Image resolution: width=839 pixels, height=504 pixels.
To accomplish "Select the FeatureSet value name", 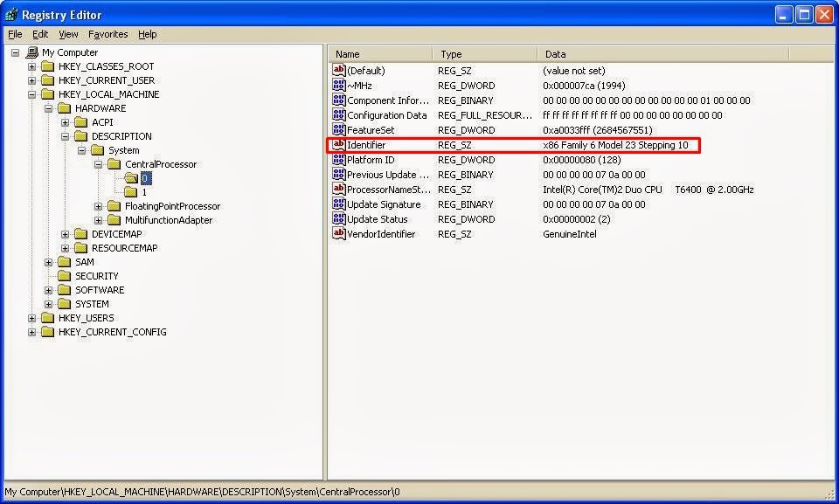I will (371, 130).
